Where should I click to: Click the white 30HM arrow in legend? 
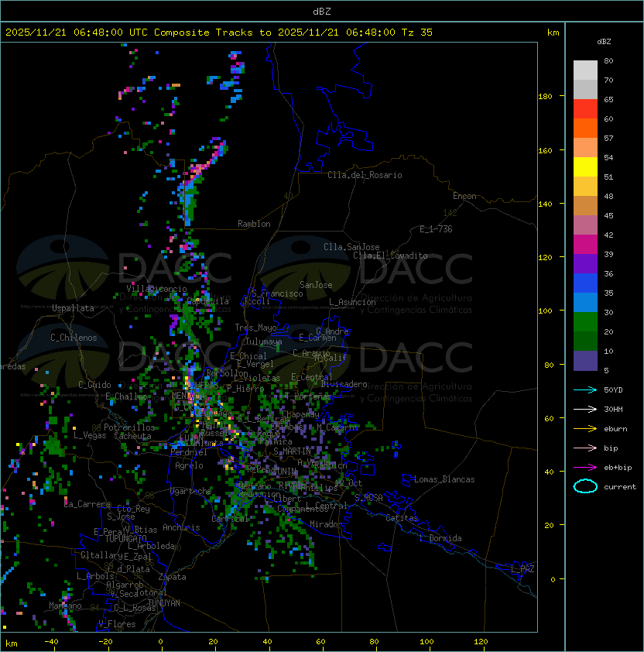(x=585, y=409)
